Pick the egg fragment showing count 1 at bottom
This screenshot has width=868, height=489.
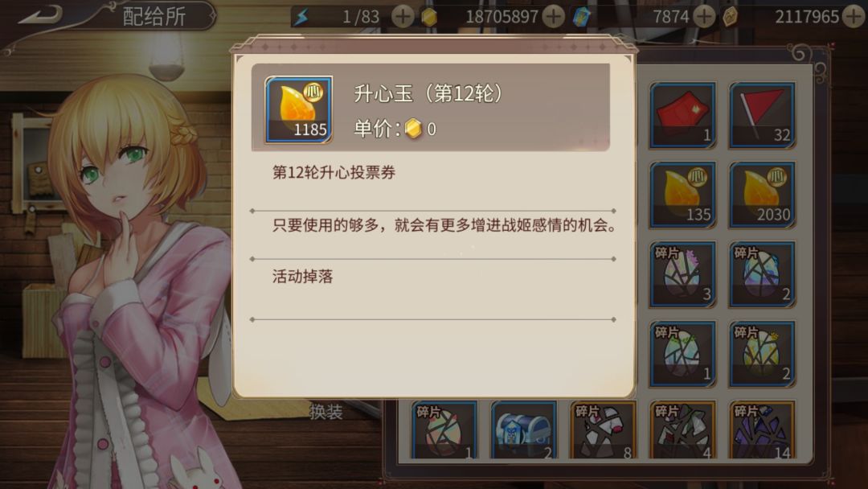[x=444, y=430]
